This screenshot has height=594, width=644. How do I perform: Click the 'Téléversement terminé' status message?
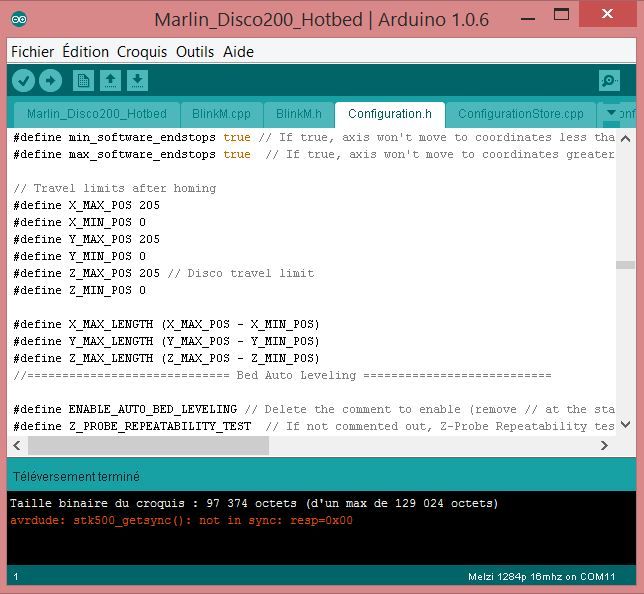pos(76,477)
